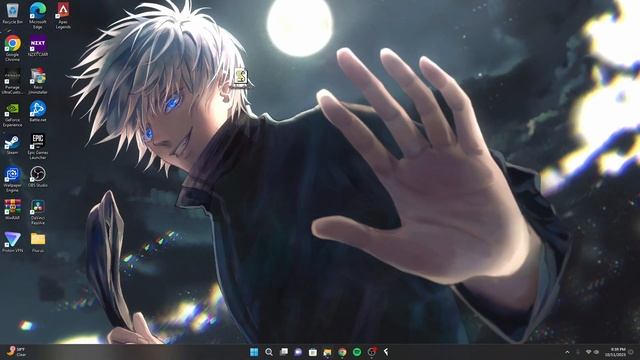The width and height of the screenshot is (640, 360).
Task: Switch to Google Chrome in the taskbar
Action: coord(342,352)
